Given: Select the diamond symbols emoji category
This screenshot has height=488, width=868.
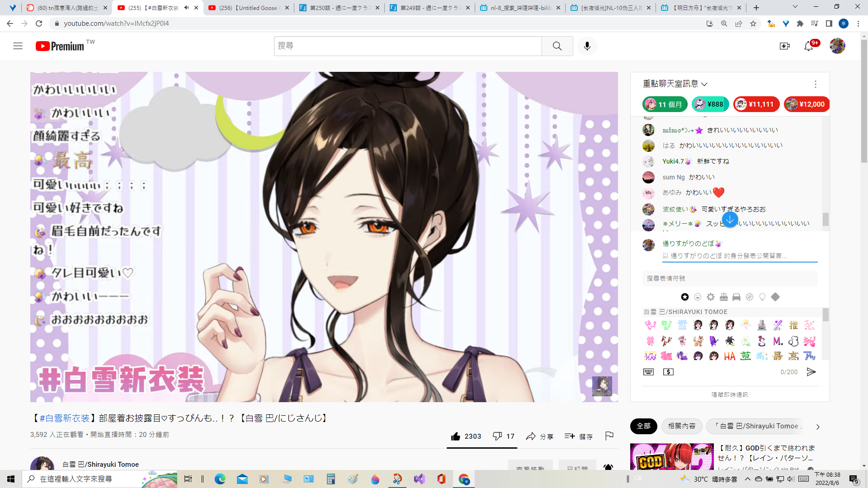Looking at the screenshot, I should tap(775, 297).
